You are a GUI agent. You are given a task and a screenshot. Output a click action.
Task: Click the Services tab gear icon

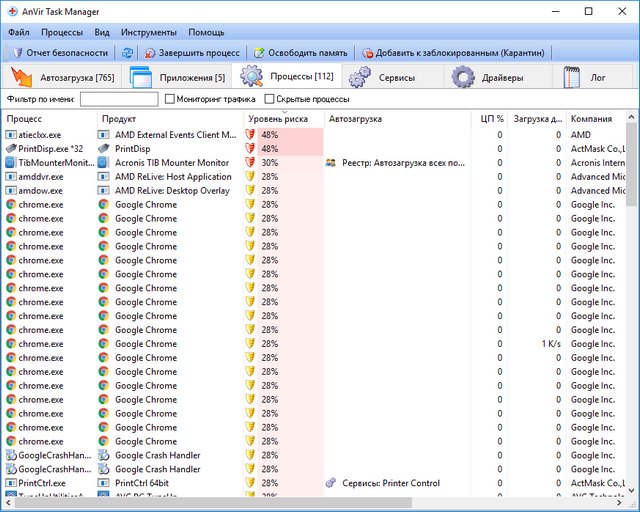tap(359, 77)
